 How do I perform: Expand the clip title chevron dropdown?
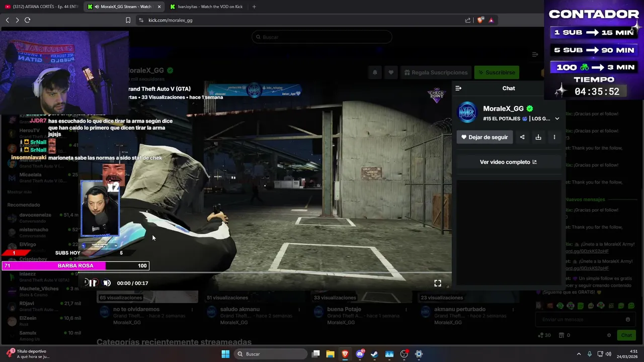click(557, 119)
